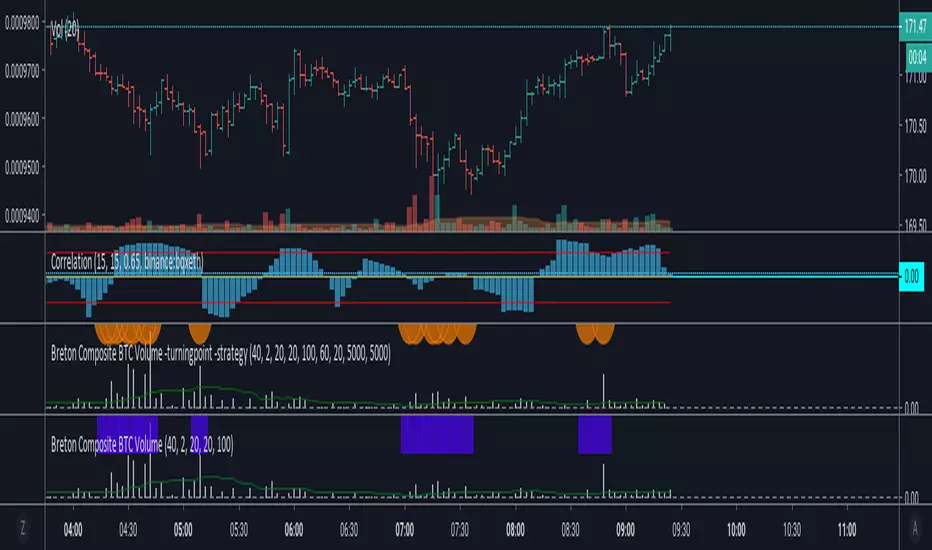Click the 170.00 right price scale label
932x550 pixels.
pos(915,176)
